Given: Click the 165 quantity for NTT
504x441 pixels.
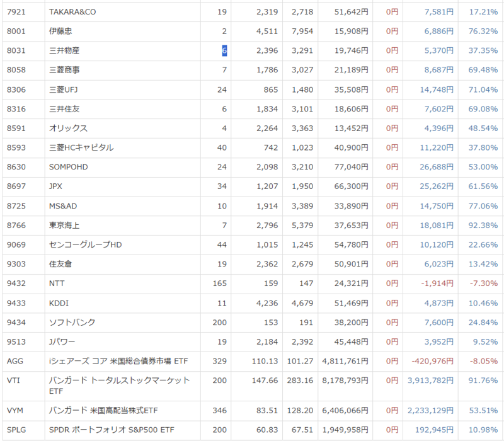Looking at the screenshot, I should [219, 283].
